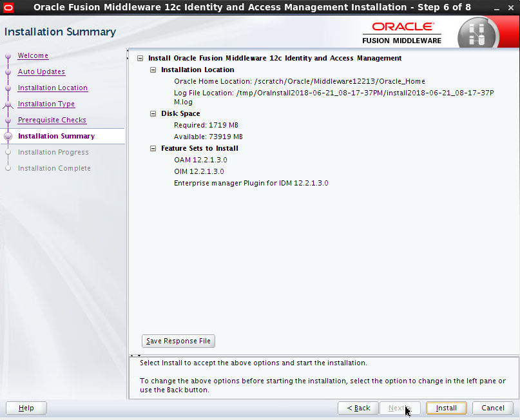Collapse the left navigation pane arrow
520x420 pixels.
pyautogui.click(x=128, y=51)
